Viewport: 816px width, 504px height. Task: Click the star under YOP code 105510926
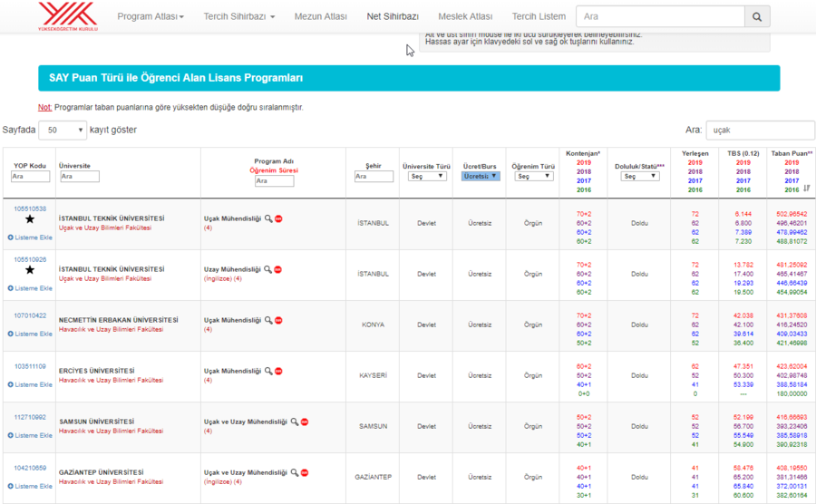tap(29, 270)
